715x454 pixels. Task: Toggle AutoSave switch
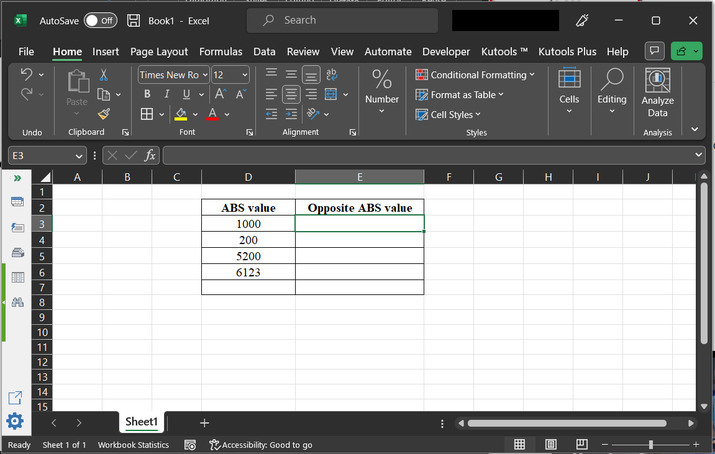pyautogui.click(x=100, y=21)
